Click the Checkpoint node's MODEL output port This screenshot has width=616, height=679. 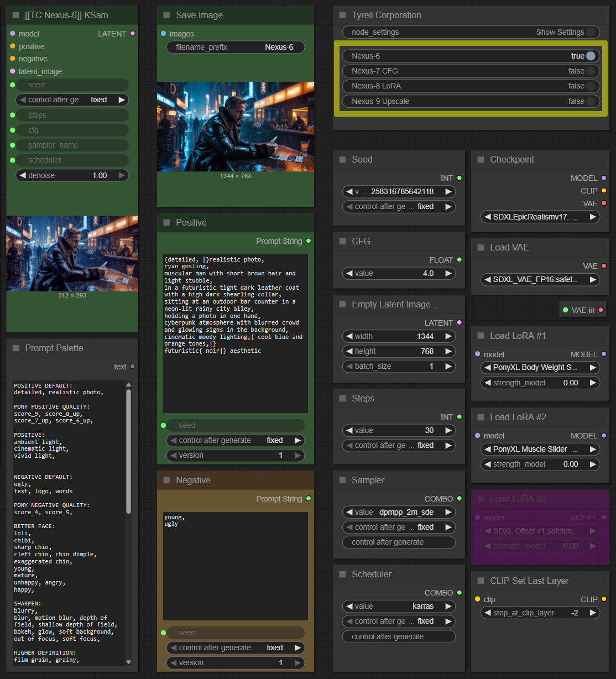[603, 178]
